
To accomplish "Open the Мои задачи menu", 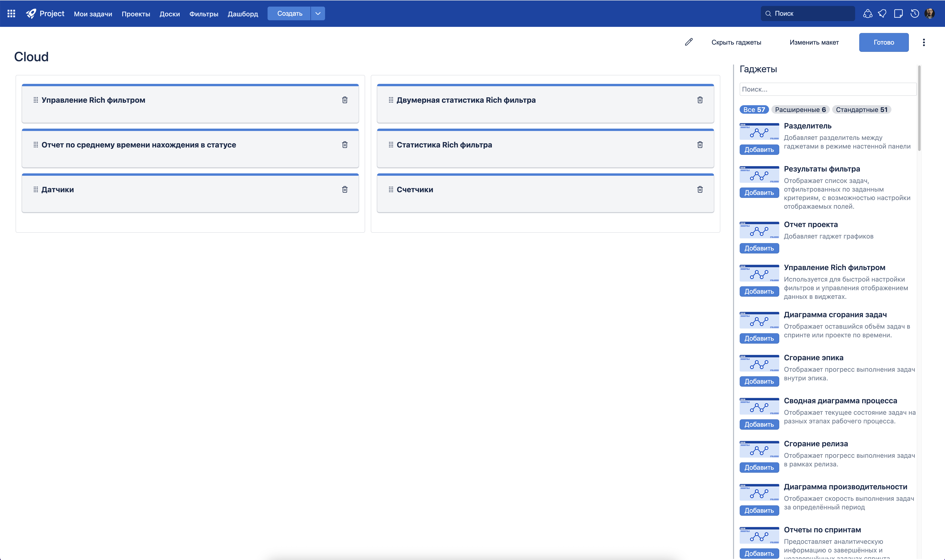I will click(x=93, y=14).
